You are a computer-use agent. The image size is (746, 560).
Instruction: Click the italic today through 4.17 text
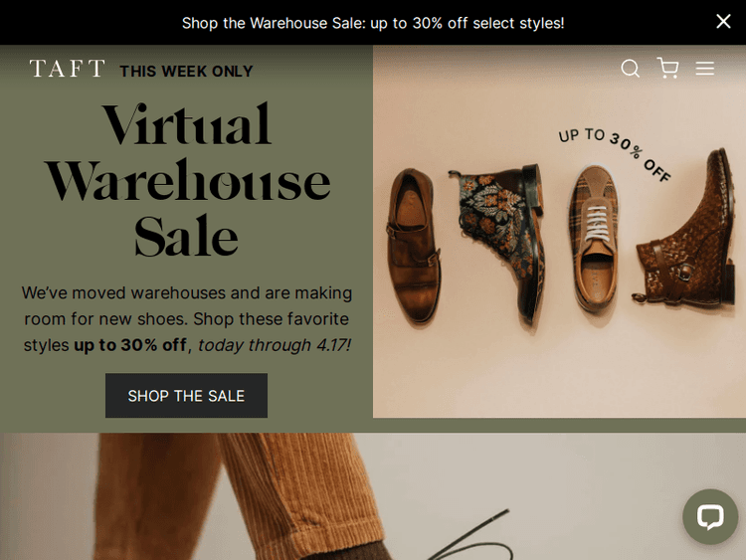point(275,345)
